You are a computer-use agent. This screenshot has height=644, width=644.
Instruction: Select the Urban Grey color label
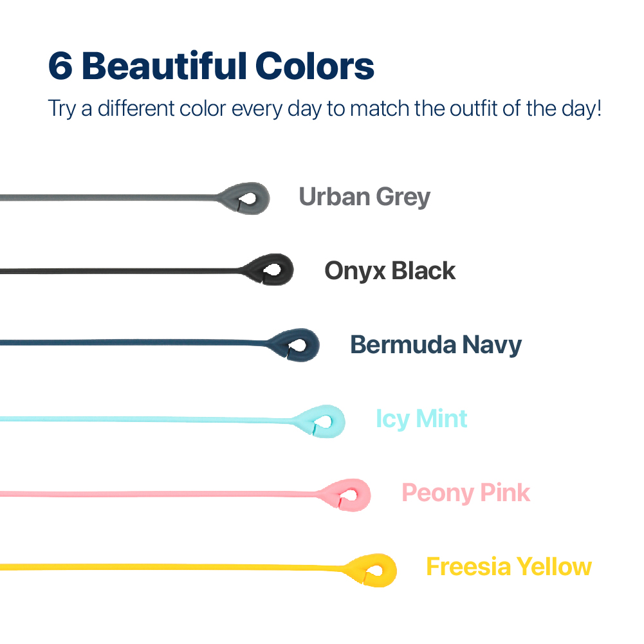click(365, 197)
